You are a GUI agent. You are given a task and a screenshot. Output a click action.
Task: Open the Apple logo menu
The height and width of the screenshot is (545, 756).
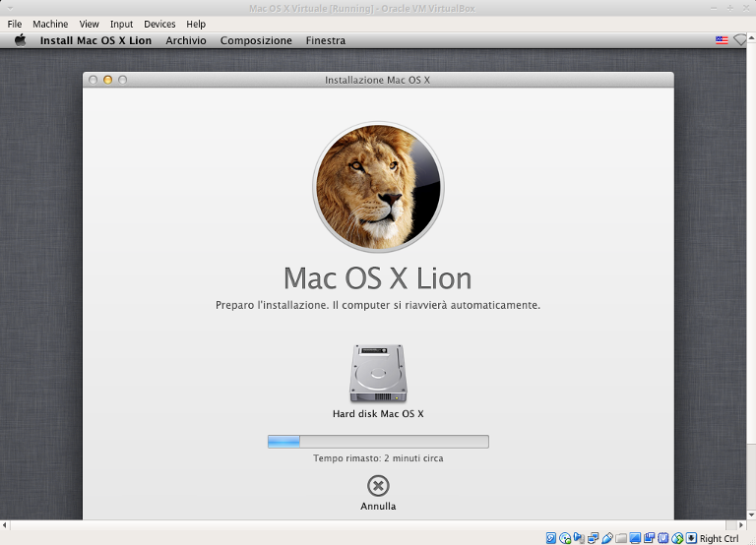click(20, 40)
